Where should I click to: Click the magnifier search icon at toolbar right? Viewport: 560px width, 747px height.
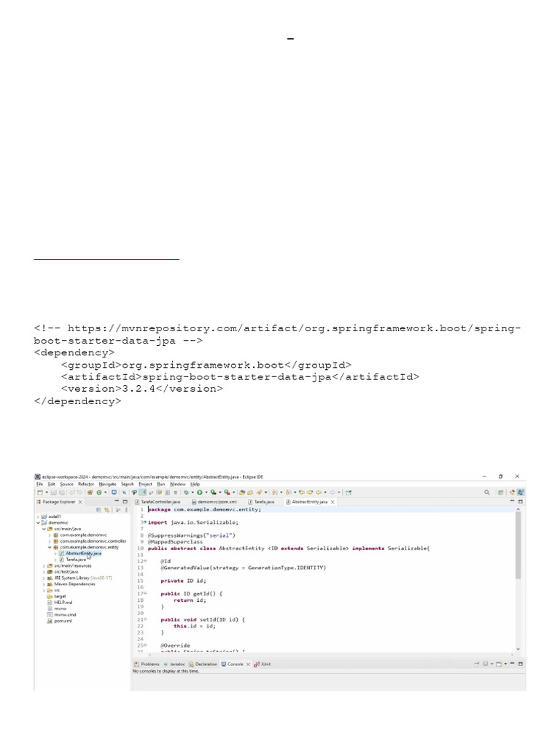(x=486, y=492)
